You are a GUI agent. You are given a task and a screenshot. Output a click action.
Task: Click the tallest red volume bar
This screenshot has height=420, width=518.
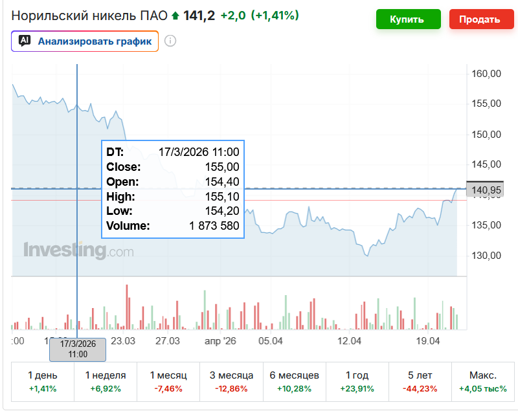coord(127,307)
